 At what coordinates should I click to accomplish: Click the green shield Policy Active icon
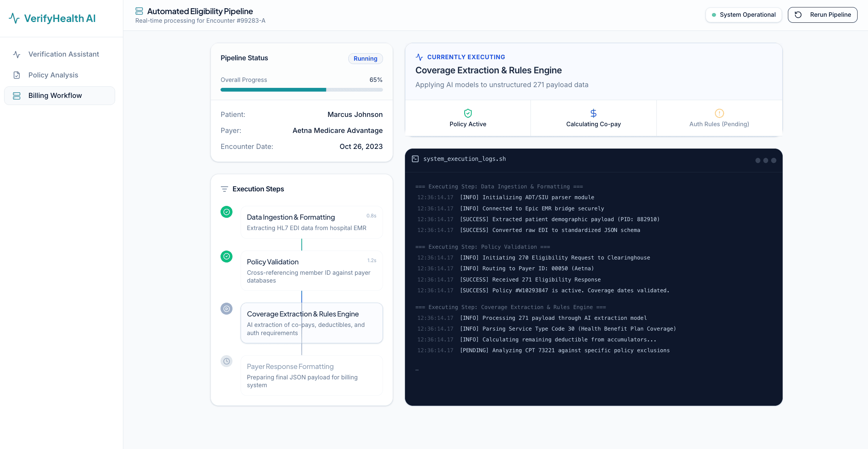click(x=468, y=113)
